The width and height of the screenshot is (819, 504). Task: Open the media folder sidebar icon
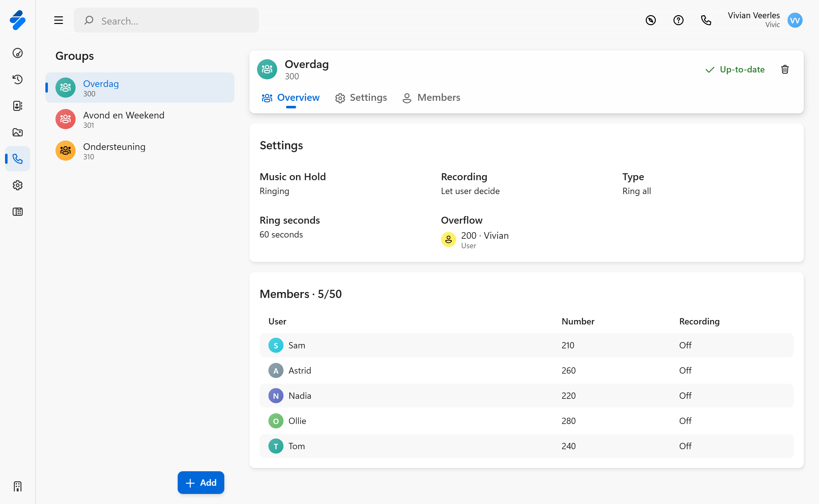[x=18, y=132]
